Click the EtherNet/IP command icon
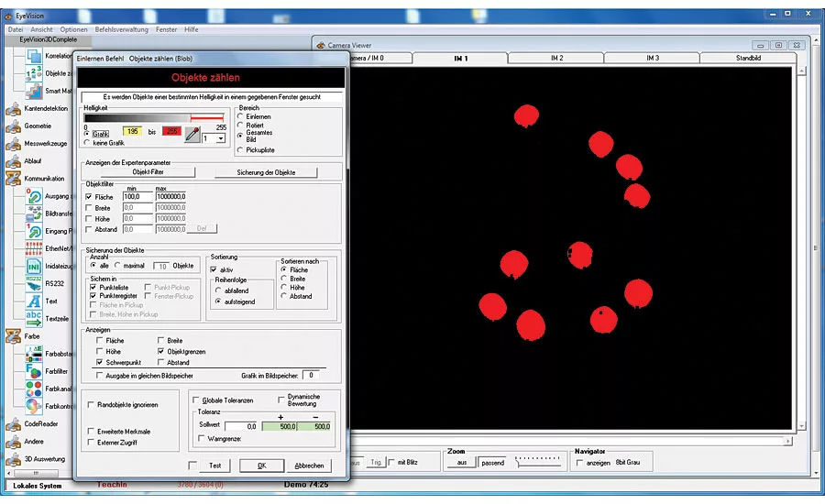Image resolution: width=825 pixels, height=504 pixels. pyautogui.click(x=34, y=248)
